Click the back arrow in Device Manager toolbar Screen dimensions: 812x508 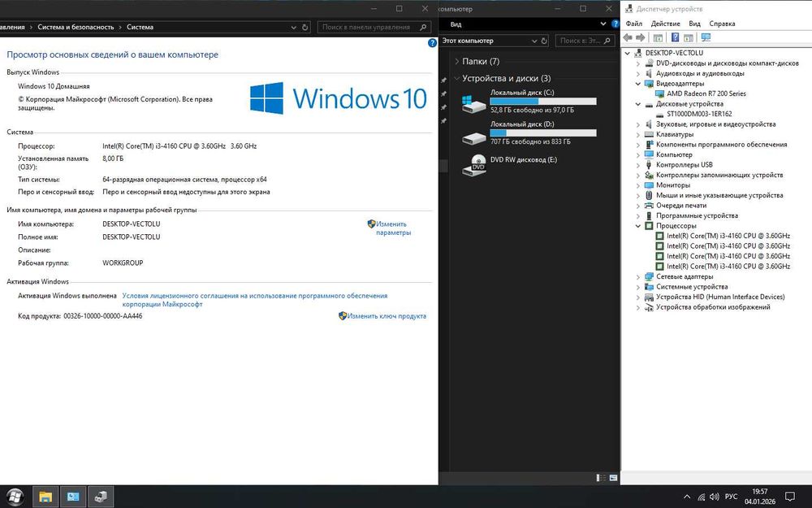pos(628,38)
